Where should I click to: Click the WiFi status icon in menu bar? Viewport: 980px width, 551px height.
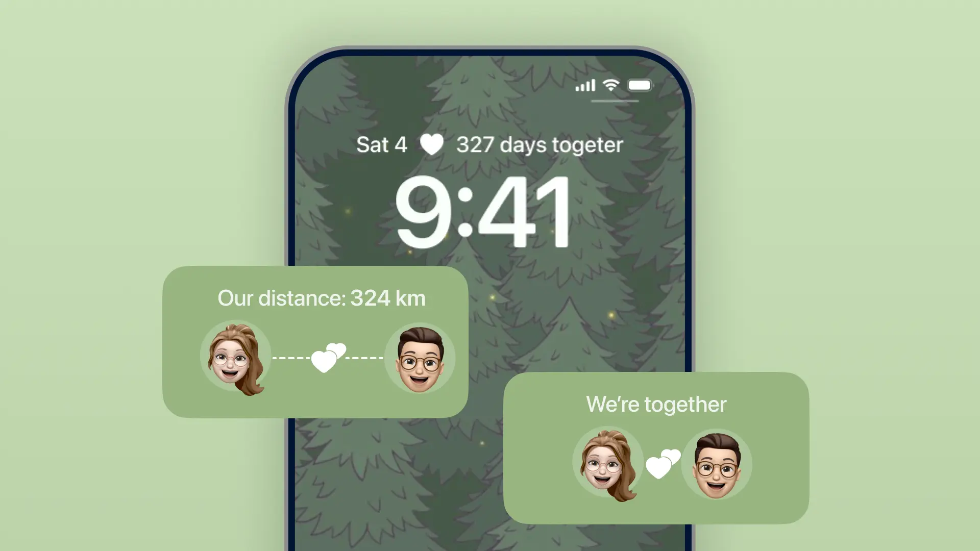[x=610, y=85]
